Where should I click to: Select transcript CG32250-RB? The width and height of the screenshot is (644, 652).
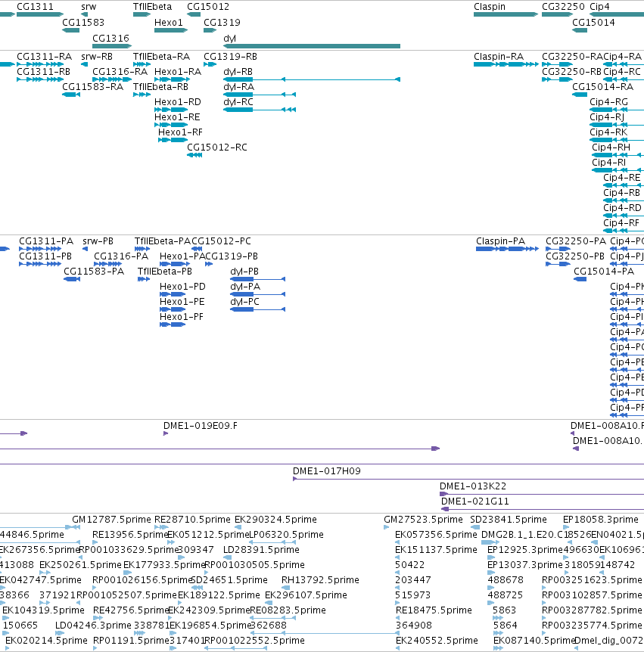click(x=558, y=79)
